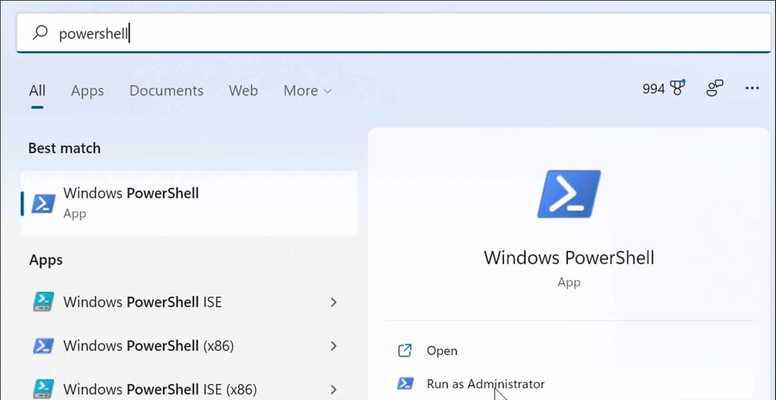Click the Windows PowerShell best match icon
The width and height of the screenshot is (776, 400).
[43, 203]
